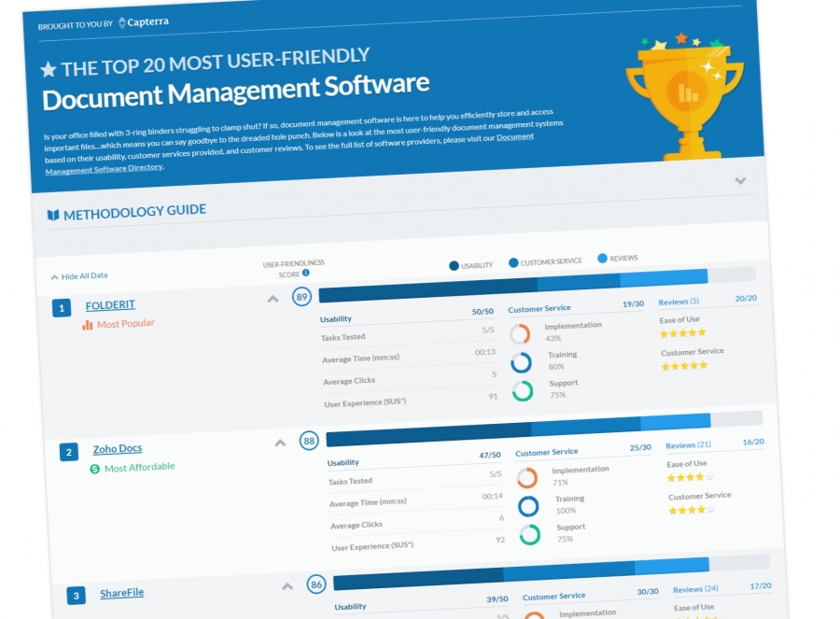Click the Most Affordable dollar icon
The width and height of the screenshot is (840, 619).
95,469
